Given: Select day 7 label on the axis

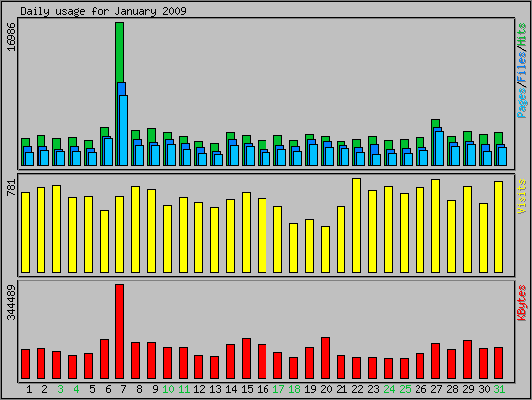Looking at the screenshot, I should click(x=123, y=389).
